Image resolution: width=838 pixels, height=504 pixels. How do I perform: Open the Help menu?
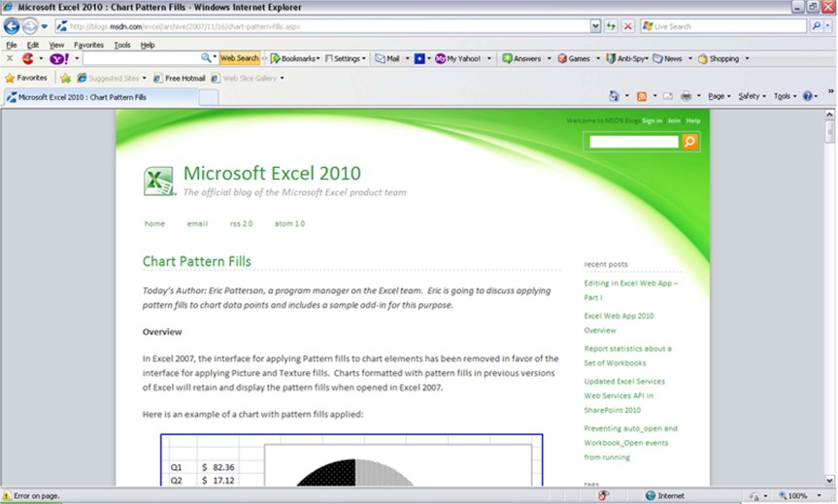click(x=148, y=45)
